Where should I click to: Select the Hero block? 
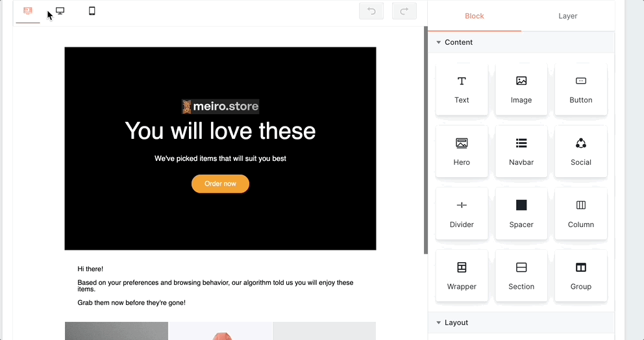pos(462,152)
